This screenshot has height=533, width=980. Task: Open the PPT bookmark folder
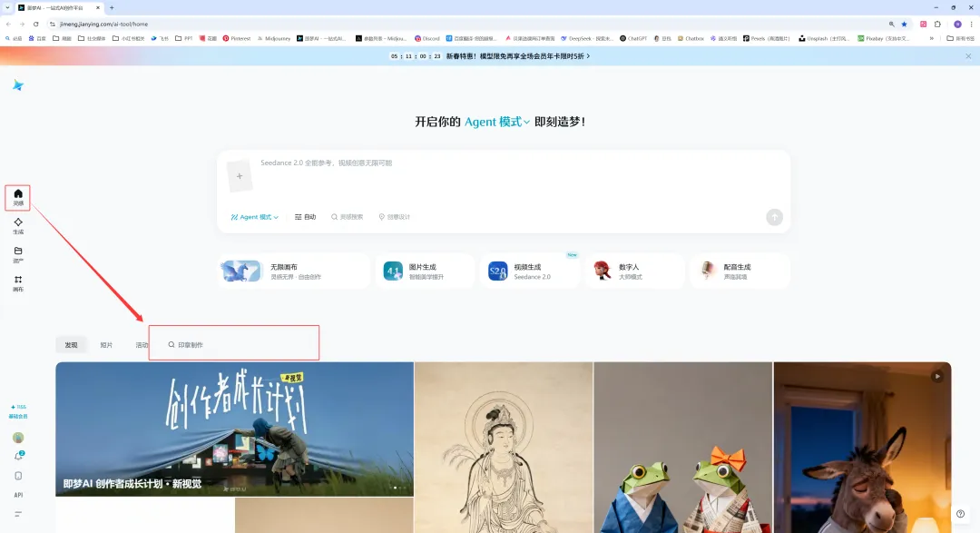point(183,39)
